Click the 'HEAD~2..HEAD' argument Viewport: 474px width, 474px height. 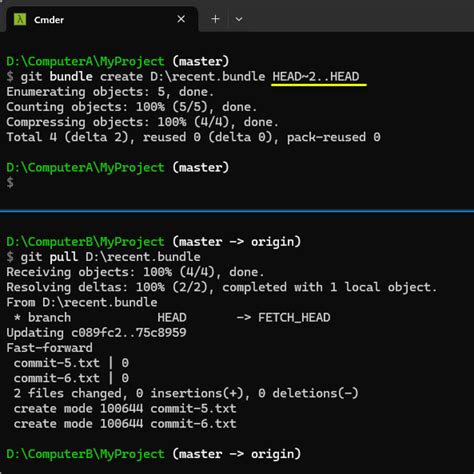[x=316, y=77]
